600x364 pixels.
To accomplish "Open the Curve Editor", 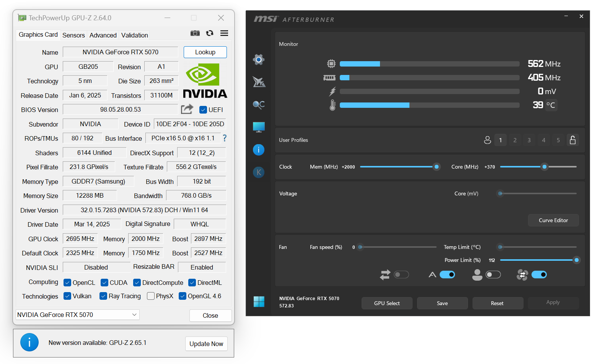I will click(553, 220).
